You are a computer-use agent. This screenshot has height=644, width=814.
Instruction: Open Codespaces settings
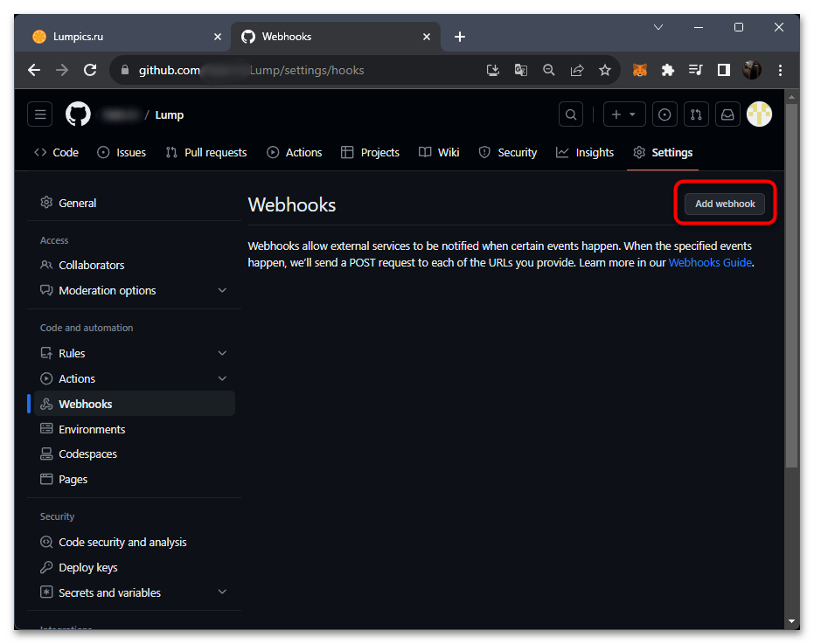coord(135,454)
